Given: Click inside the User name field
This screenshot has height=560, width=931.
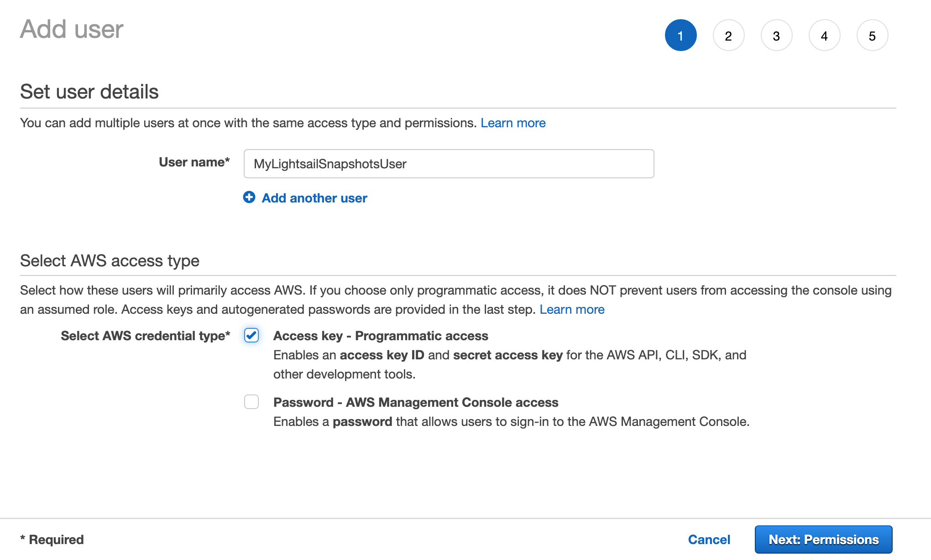Looking at the screenshot, I should click(449, 164).
